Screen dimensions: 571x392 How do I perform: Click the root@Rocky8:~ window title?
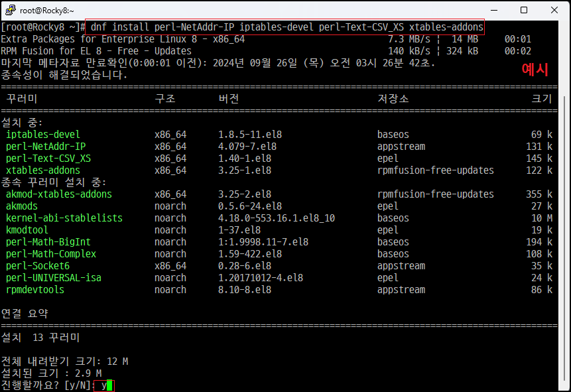[47, 11]
